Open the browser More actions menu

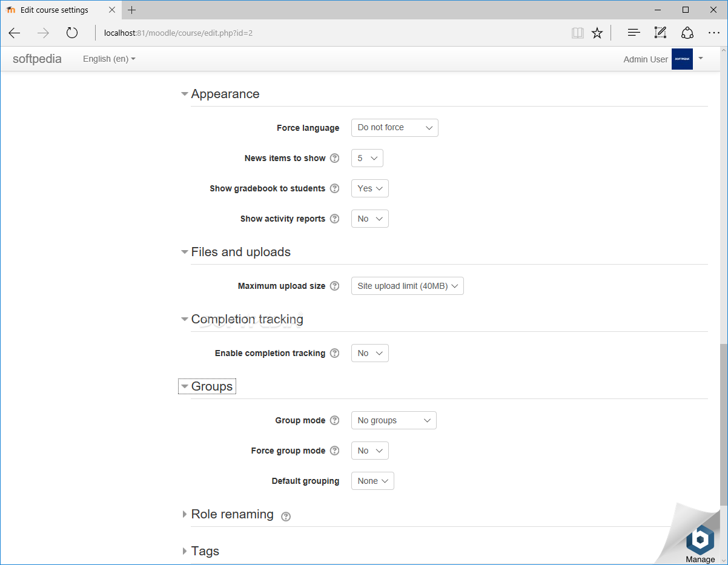click(x=714, y=33)
